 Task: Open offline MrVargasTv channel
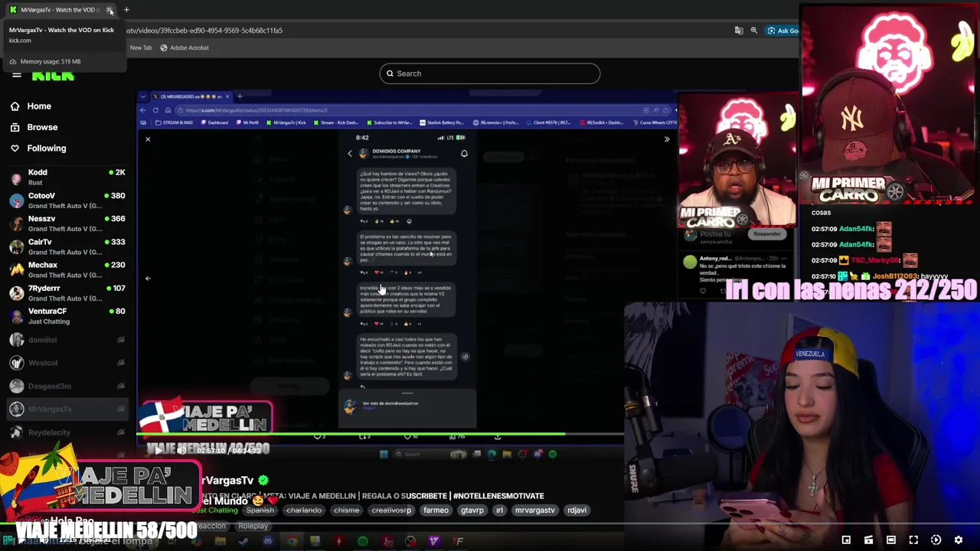click(x=69, y=409)
